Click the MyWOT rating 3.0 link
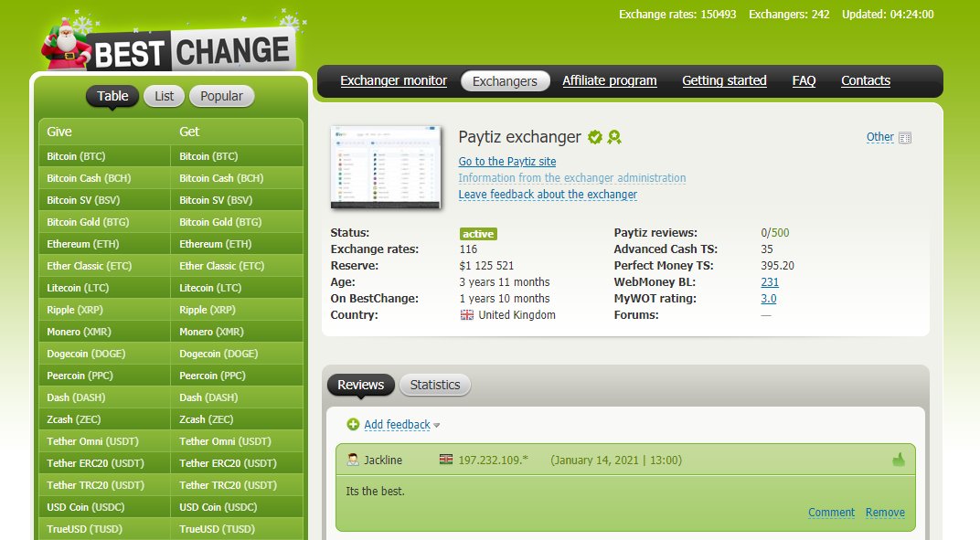This screenshot has height=540, width=980. tap(768, 299)
